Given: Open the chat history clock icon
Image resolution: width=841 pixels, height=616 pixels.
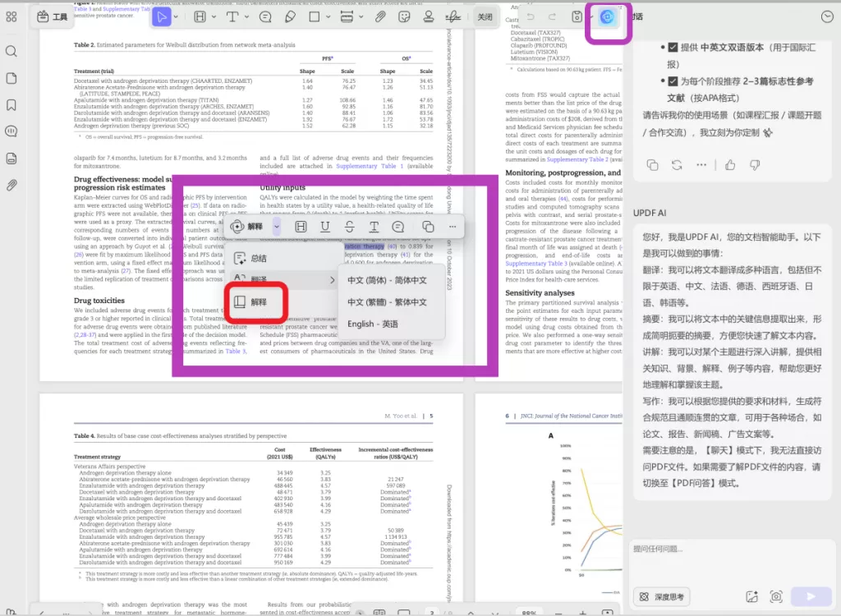Looking at the screenshot, I should point(827,16).
